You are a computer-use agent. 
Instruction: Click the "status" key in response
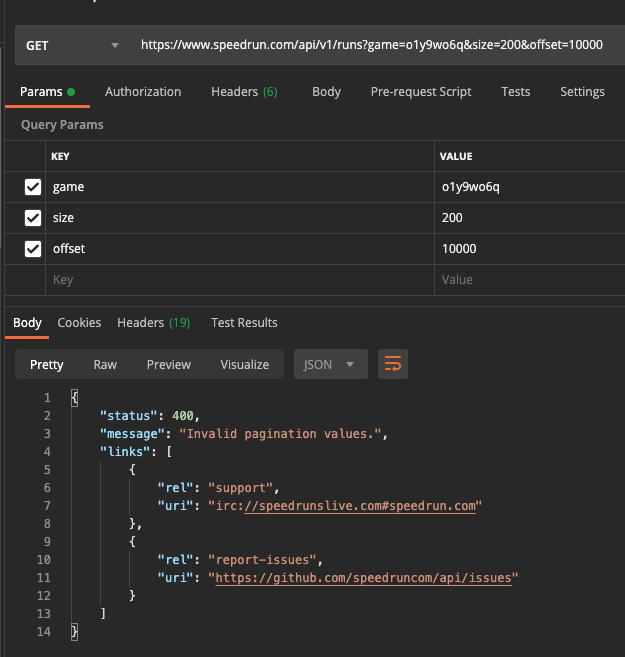129,416
